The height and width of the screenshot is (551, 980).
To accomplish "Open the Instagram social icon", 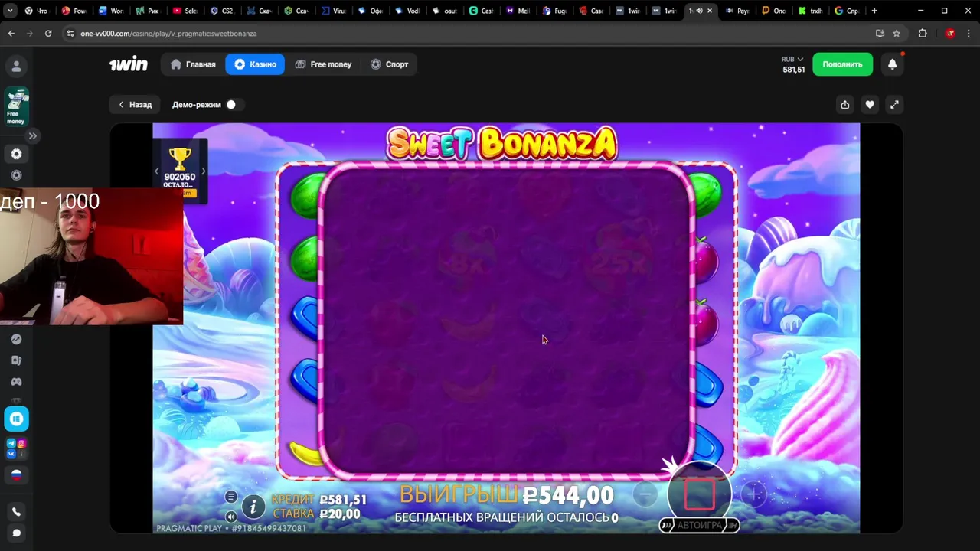I will click(21, 443).
